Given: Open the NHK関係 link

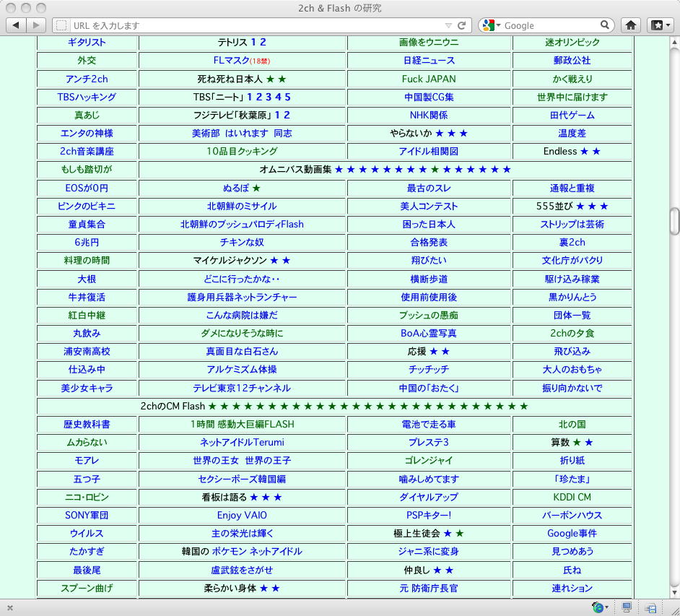Looking at the screenshot, I should [429, 115].
